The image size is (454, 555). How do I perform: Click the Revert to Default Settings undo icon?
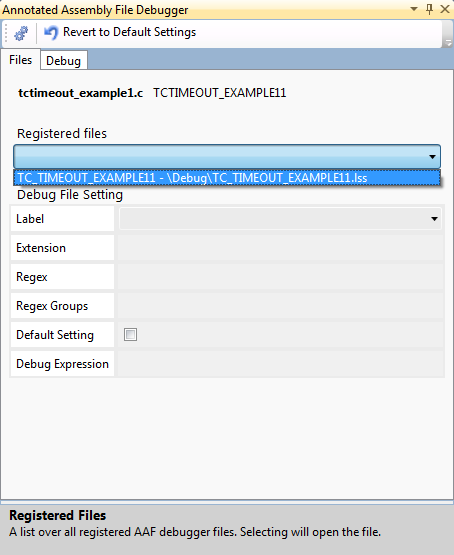(51, 33)
